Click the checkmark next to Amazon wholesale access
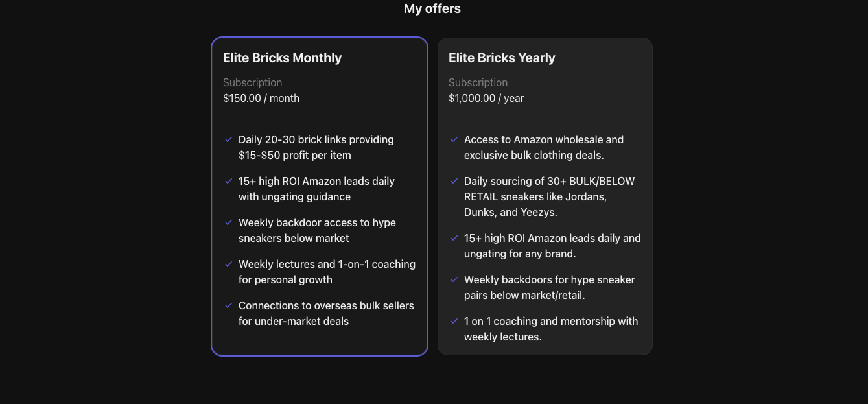Image resolution: width=868 pixels, height=404 pixels. coord(454,139)
